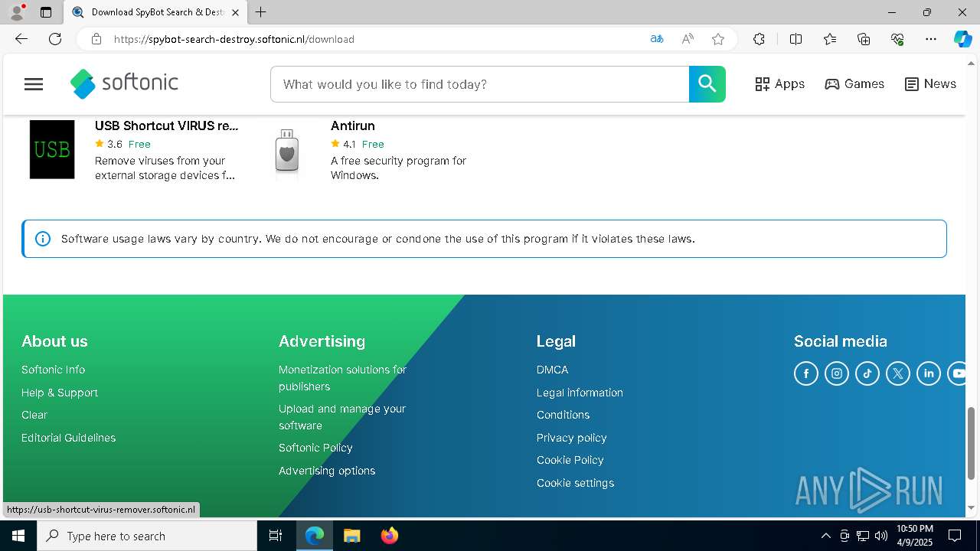
Task: Open the Apps section
Action: tap(779, 84)
